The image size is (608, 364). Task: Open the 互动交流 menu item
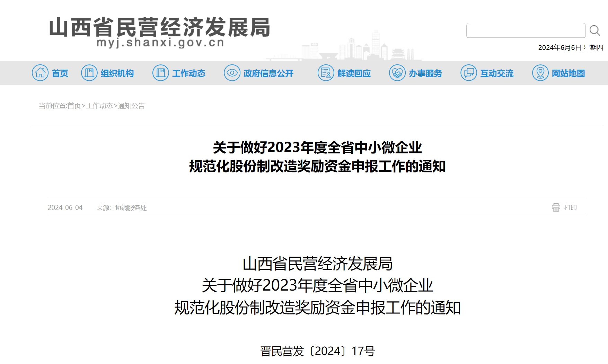pos(497,73)
